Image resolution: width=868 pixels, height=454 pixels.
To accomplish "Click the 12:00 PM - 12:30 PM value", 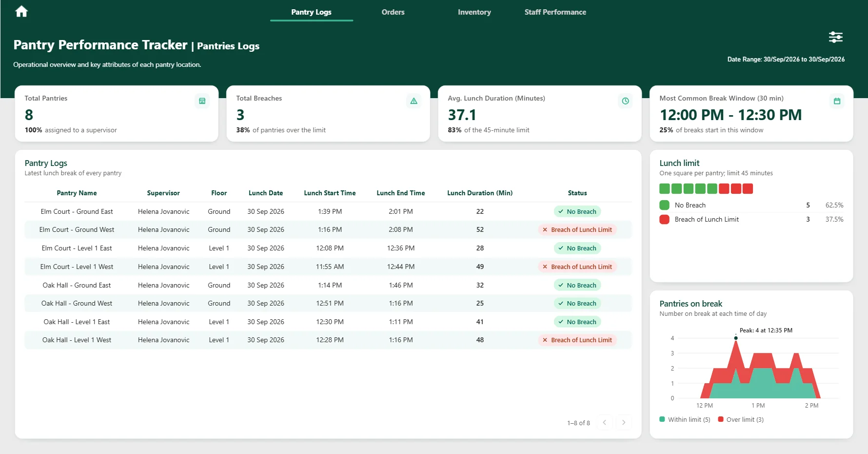I will click(730, 115).
